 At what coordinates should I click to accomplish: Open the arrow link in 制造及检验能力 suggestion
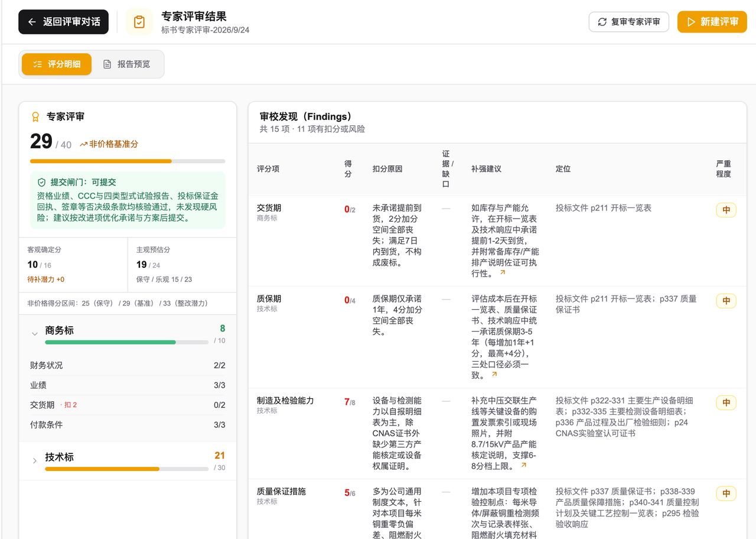coord(523,466)
